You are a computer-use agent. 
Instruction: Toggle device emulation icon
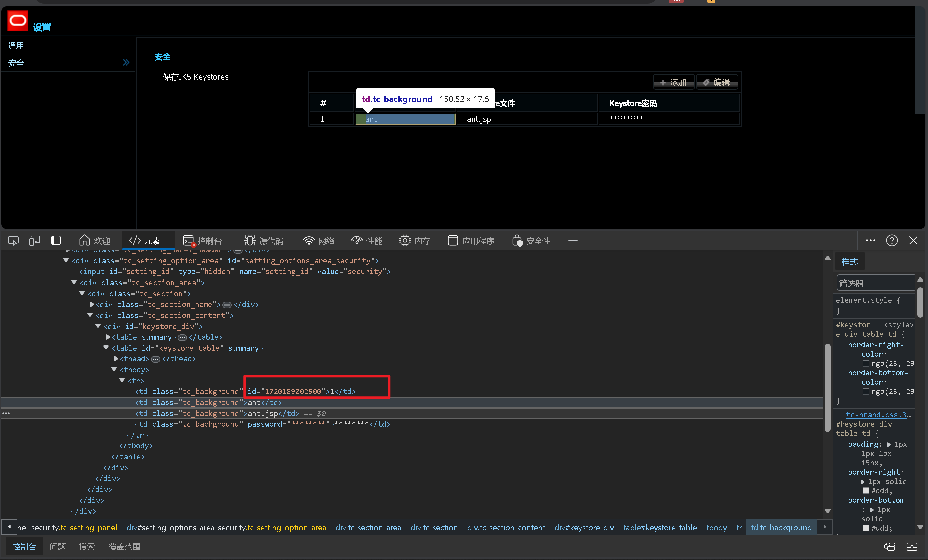35,241
